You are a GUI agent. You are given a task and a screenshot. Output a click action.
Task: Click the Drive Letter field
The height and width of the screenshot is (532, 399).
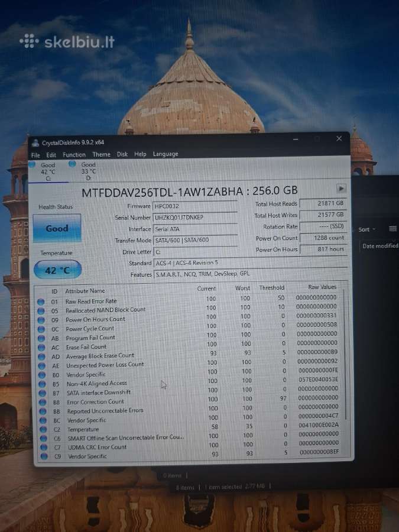point(196,252)
